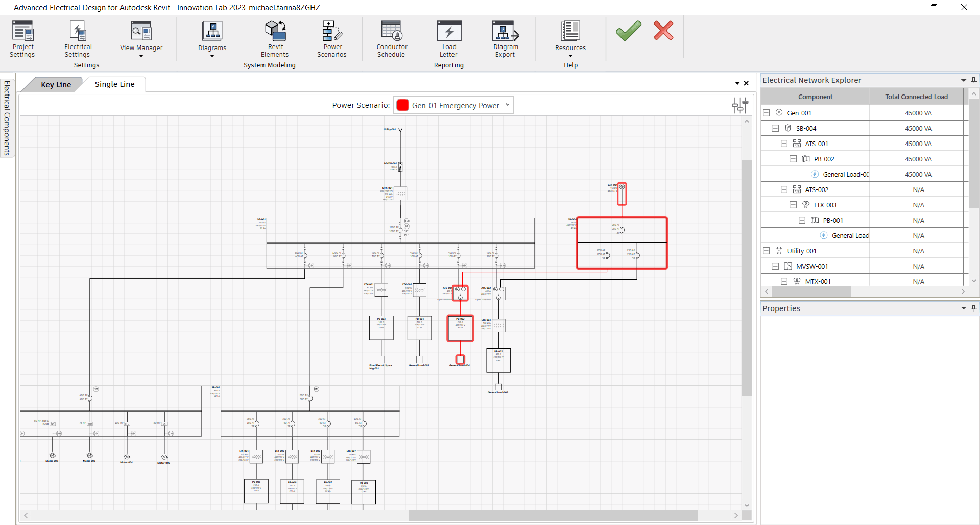Select the Gen-01 Emergency Power color indicator
Image resolution: width=980 pixels, height=525 pixels.
(x=402, y=105)
